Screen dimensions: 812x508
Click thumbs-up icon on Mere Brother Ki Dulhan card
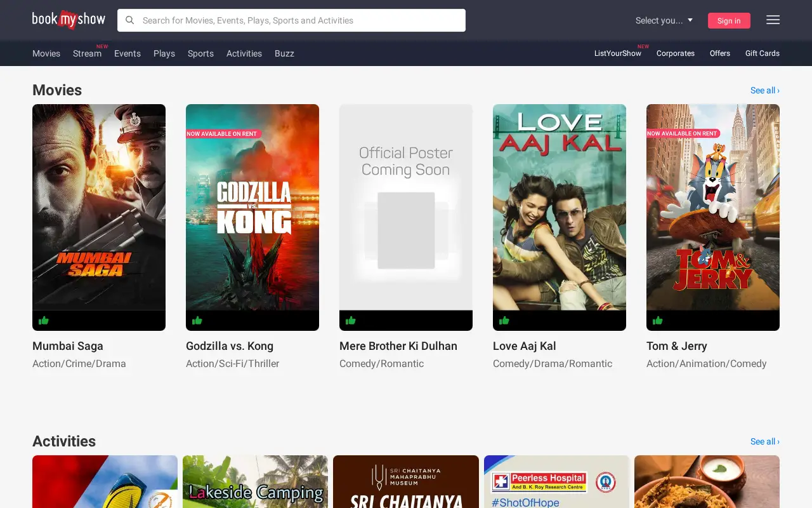(351, 321)
